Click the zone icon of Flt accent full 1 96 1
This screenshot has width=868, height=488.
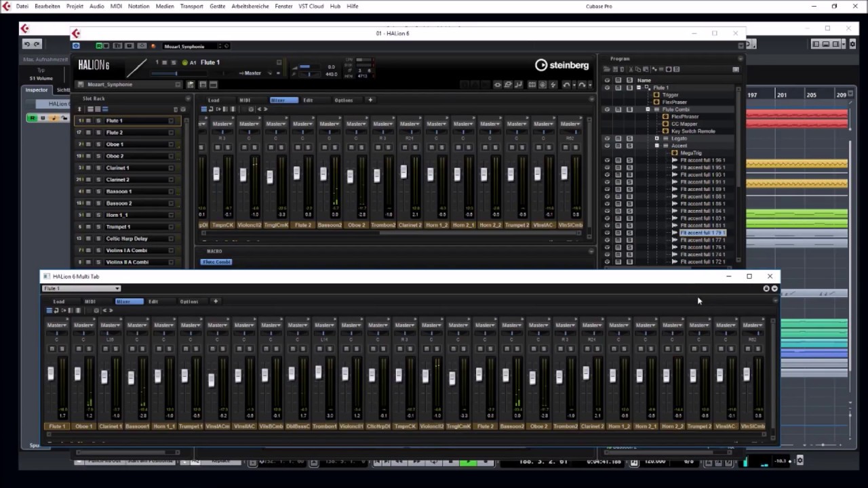pos(674,160)
